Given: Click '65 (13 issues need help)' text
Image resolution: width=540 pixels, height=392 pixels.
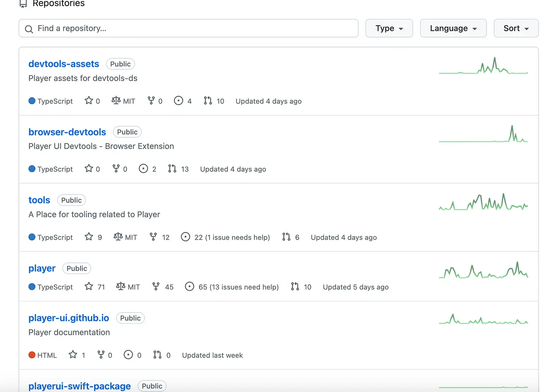Looking at the screenshot, I should [x=239, y=287].
